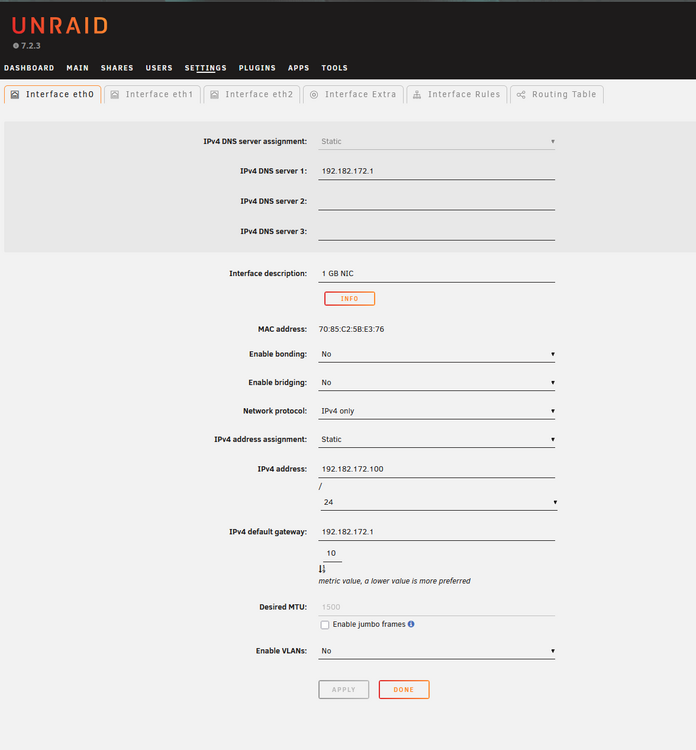
Task: Click the Interface eth1 tab icon
Action: pyautogui.click(x=115, y=95)
